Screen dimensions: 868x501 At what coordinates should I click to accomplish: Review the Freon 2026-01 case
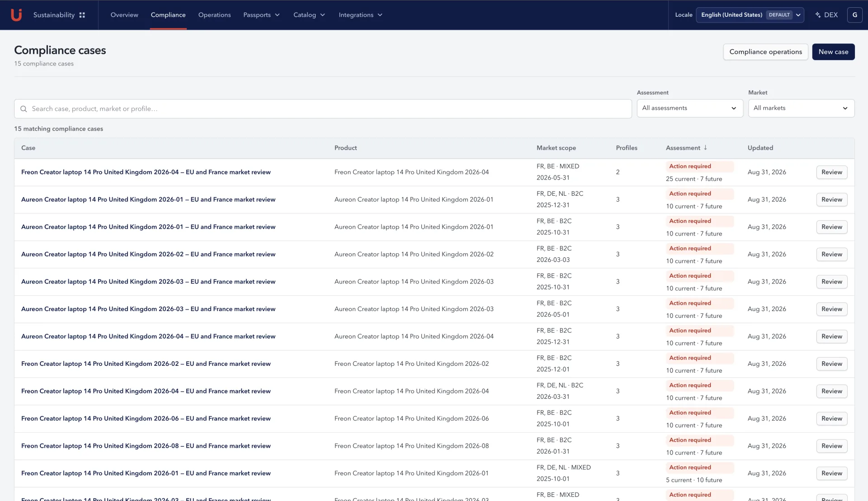pyautogui.click(x=832, y=473)
